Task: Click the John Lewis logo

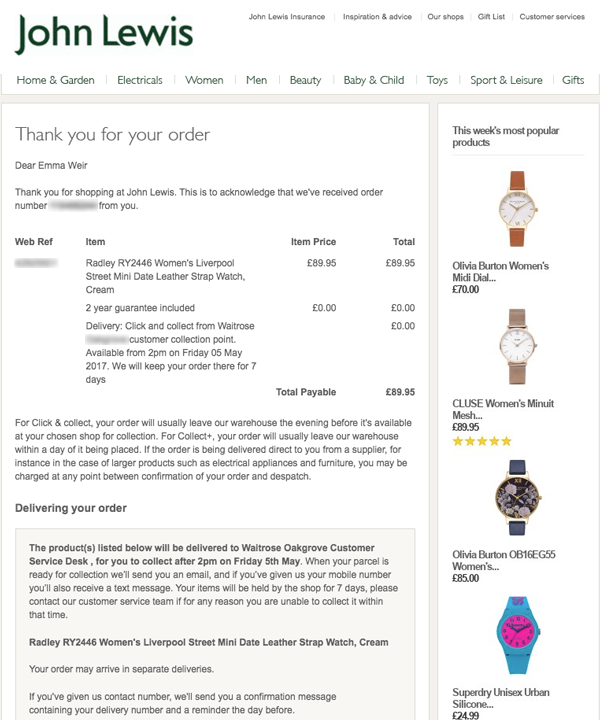Action: click(104, 34)
